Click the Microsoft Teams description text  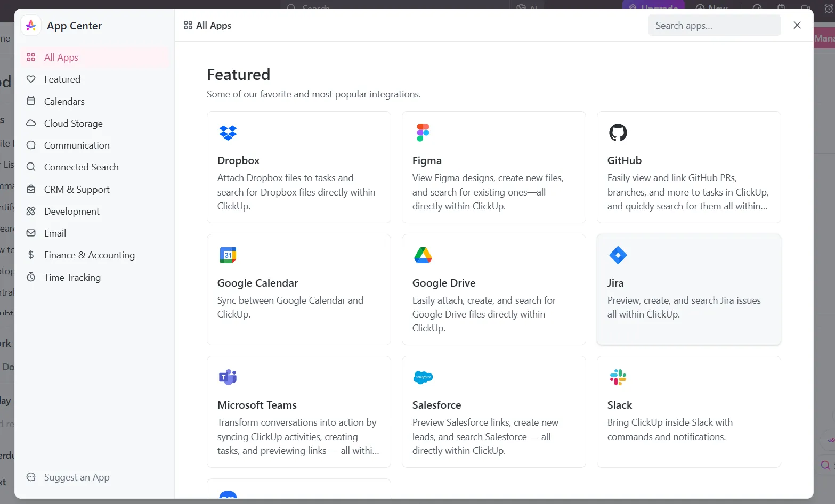coord(298,436)
